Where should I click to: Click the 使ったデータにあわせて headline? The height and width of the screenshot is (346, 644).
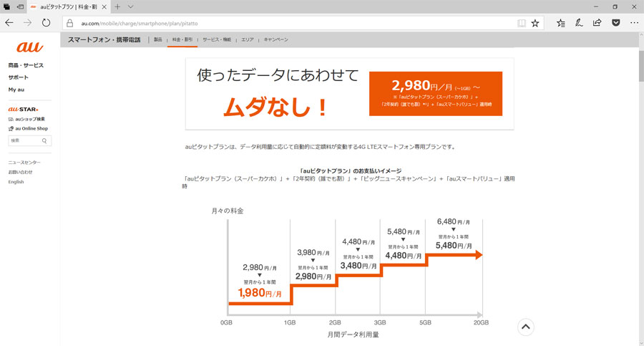click(x=278, y=75)
